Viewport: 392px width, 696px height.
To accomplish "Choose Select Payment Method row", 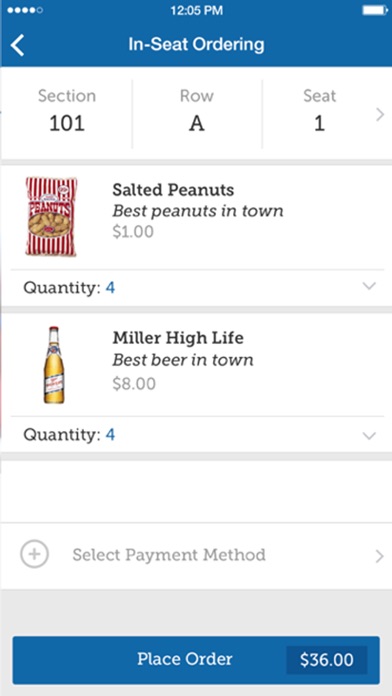I will coord(196,556).
